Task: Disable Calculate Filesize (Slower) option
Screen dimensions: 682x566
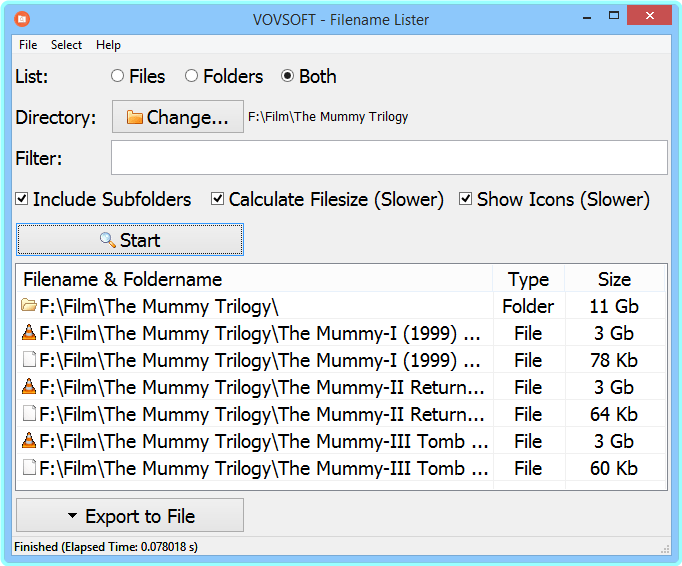Action: click(218, 199)
